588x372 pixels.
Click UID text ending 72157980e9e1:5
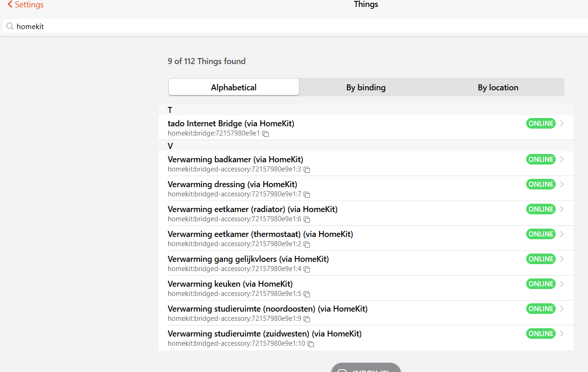[x=234, y=294]
